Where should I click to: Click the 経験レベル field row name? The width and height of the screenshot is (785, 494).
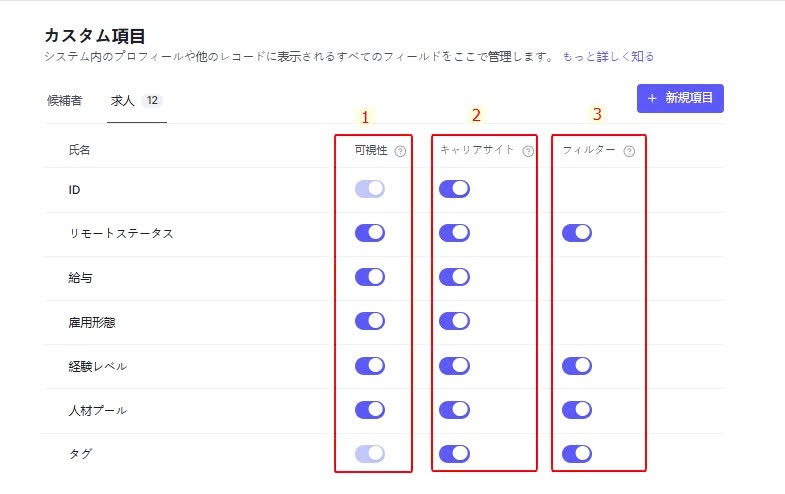click(x=98, y=366)
